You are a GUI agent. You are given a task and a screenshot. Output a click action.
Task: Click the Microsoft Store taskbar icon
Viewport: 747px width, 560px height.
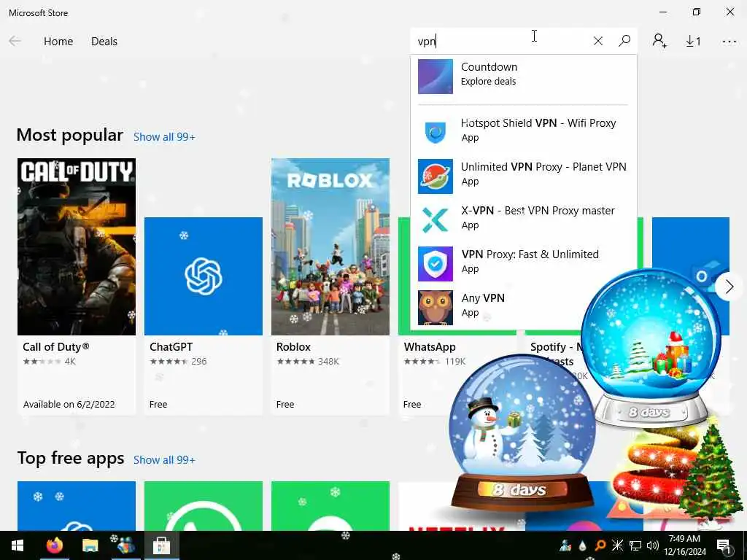[x=161, y=545]
